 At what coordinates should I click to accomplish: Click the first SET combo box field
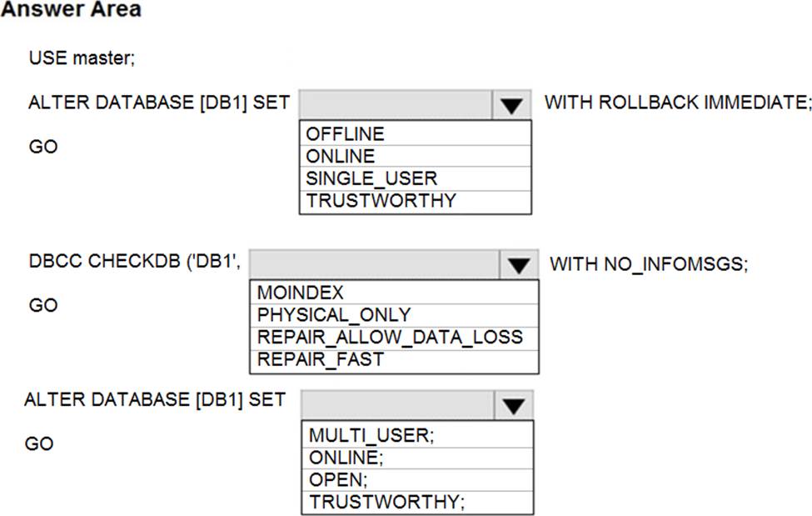point(396,105)
